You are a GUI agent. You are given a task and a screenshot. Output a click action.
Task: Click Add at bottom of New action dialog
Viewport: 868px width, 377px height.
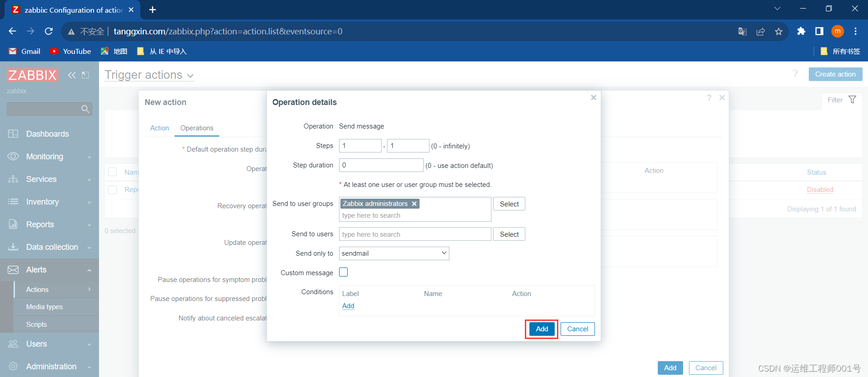click(670, 368)
